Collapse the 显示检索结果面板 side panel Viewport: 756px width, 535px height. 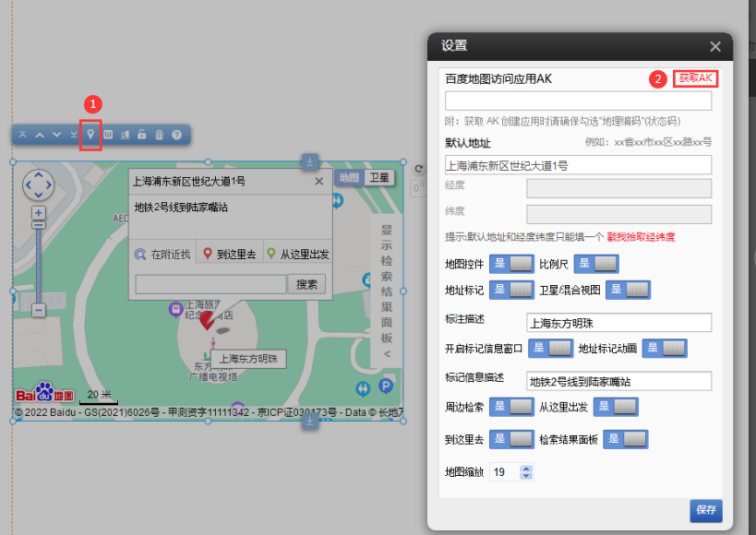[x=387, y=352]
